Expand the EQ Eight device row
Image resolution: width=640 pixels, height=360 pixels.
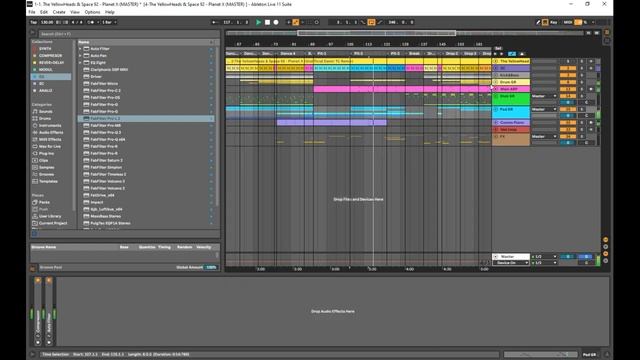coord(80,62)
